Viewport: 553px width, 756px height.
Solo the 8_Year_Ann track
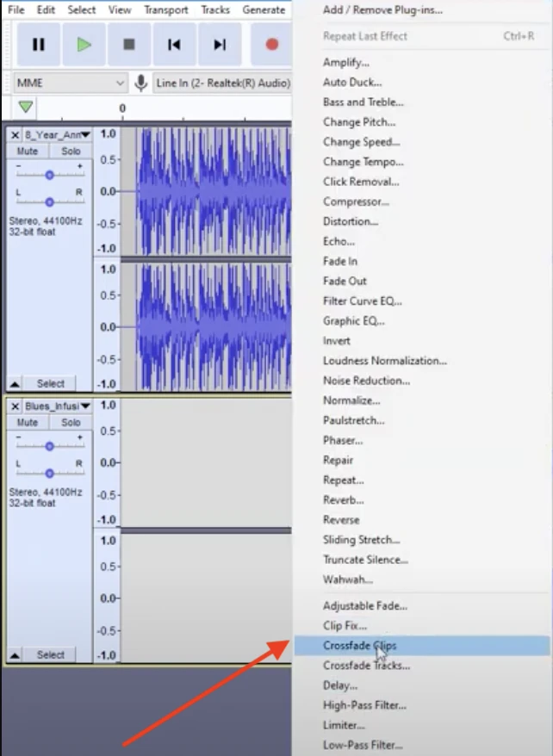coord(71,152)
